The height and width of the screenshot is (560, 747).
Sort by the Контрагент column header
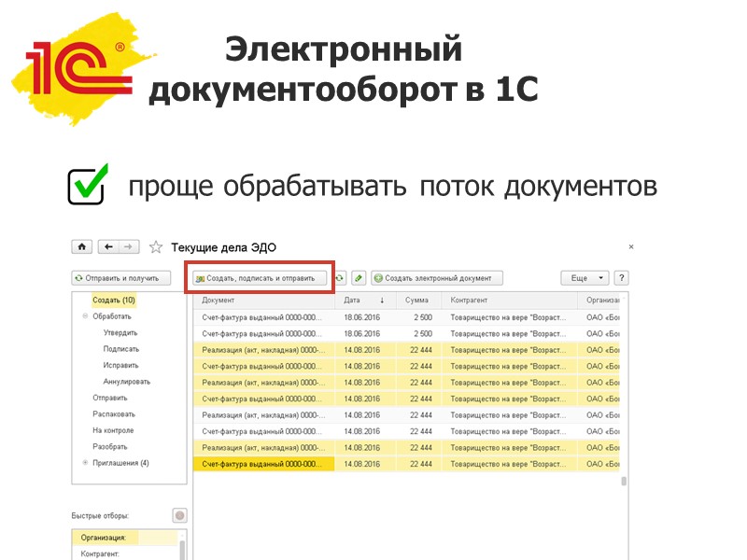509,301
